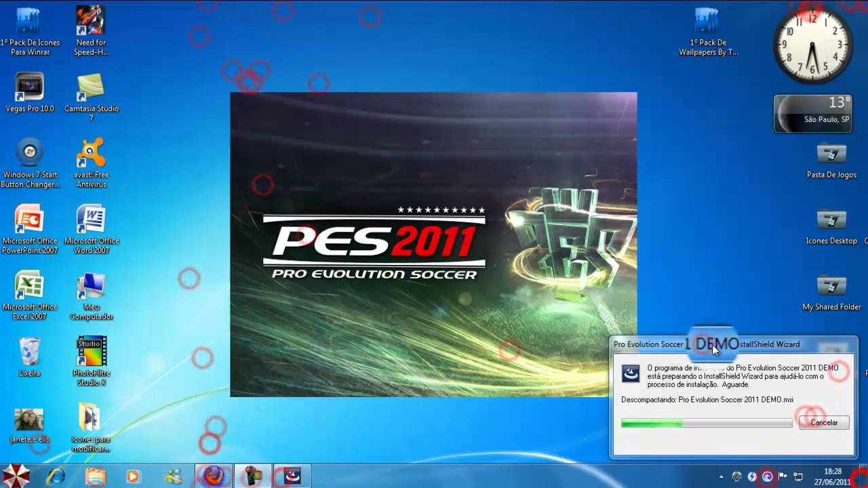The image size is (868, 488).
Task: Click the lightning bolt tray icon
Action: pyautogui.click(x=752, y=476)
